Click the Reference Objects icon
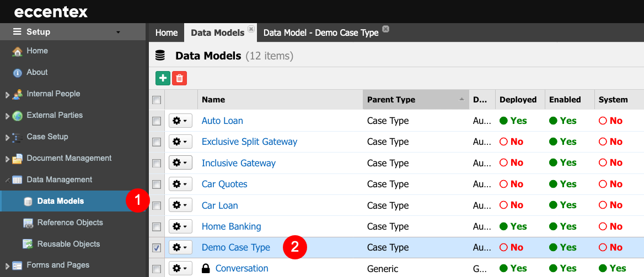The image size is (644, 277). click(28, 223)
